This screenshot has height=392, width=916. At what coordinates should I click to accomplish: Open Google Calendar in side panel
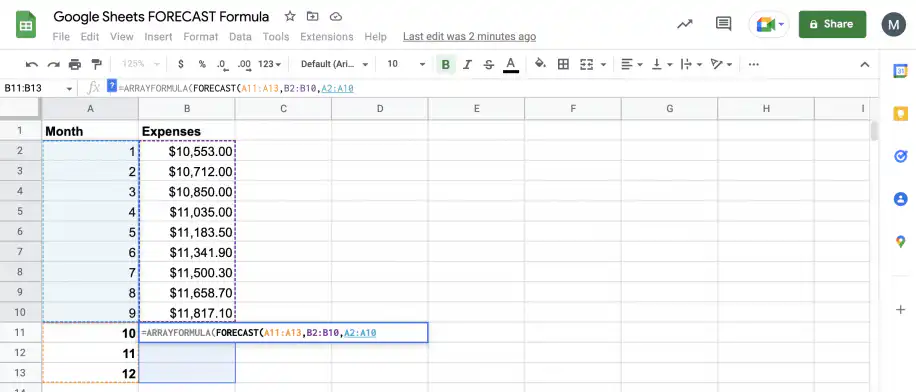click(x=900, y=71)
